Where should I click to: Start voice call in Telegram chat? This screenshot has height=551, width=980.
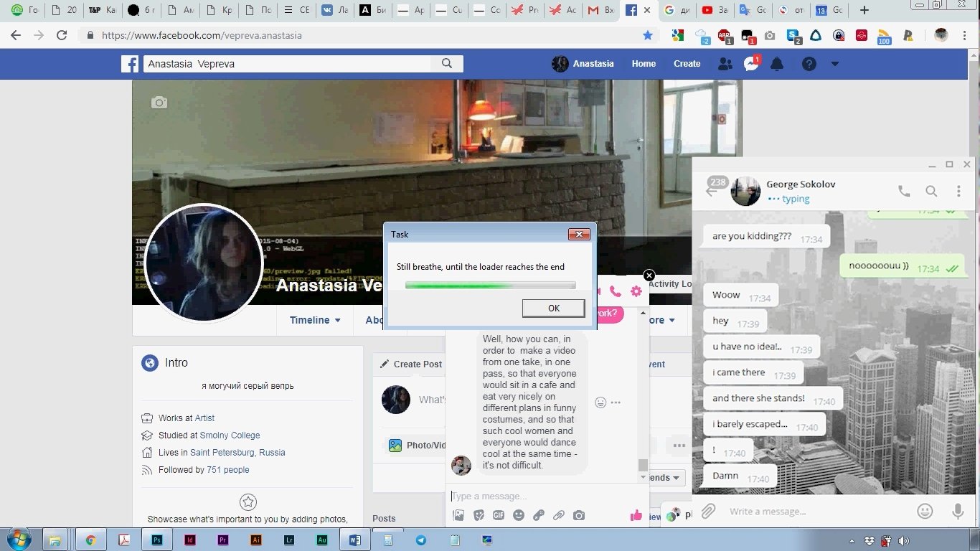(904, 192)
